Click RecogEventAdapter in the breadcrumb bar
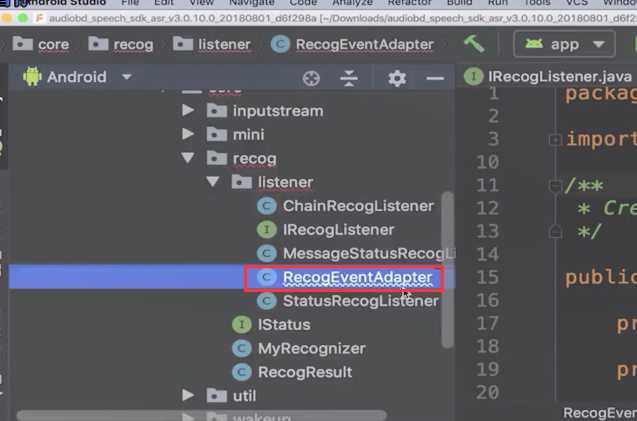Viewport: 637px width, 421px height. (364, 45)
